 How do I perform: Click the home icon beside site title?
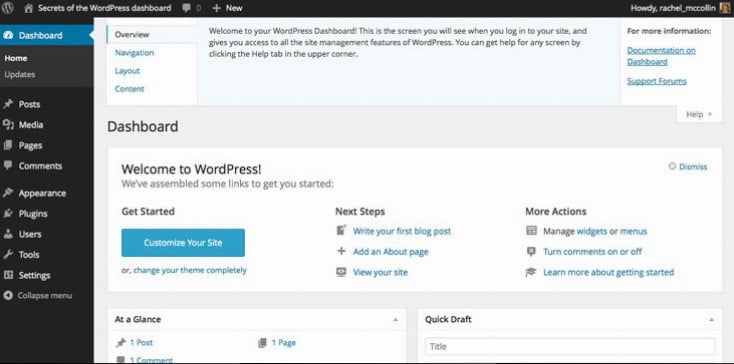(28, 8)
